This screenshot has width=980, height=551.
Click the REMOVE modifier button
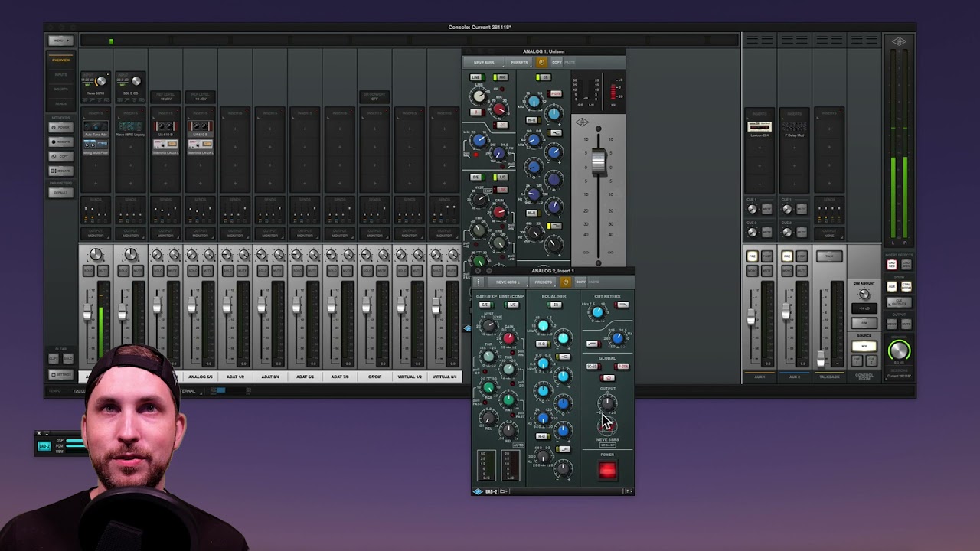coord(60,142)
